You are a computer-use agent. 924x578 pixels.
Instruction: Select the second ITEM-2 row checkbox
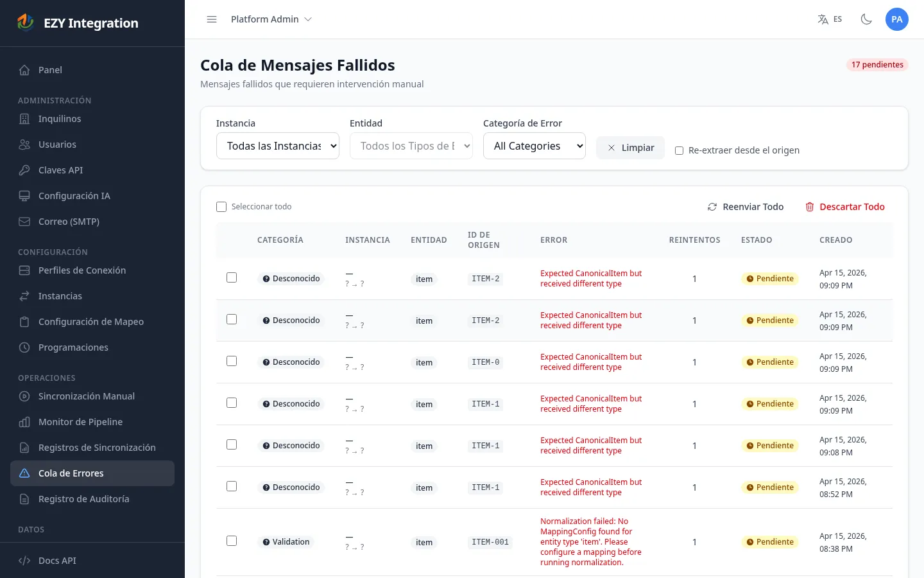tap(232, 319)
